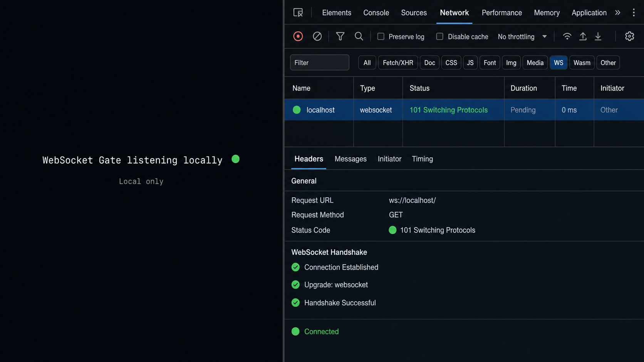
Task: Open the Application tab
Action: coord(589,13)
